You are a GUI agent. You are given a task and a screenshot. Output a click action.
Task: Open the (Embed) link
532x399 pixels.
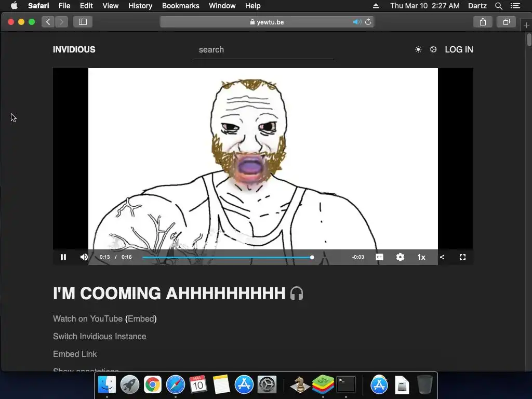pyautogui.click(x=141, y=319)
